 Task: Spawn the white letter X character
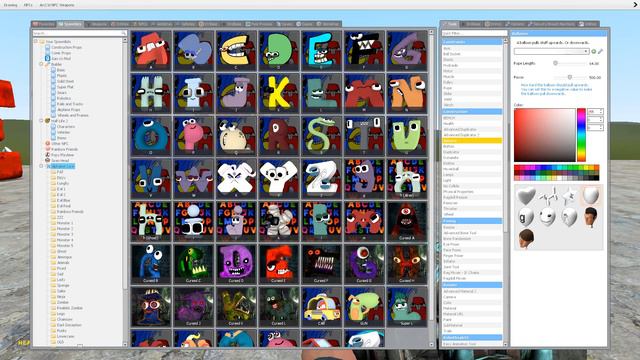236,179
